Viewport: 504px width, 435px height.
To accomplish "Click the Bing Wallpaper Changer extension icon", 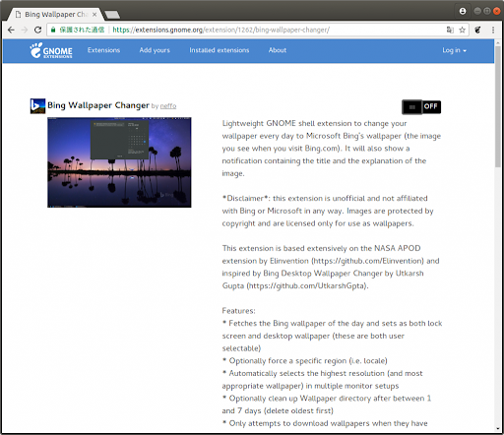I will pyautogui.click(x=37, y=106).
